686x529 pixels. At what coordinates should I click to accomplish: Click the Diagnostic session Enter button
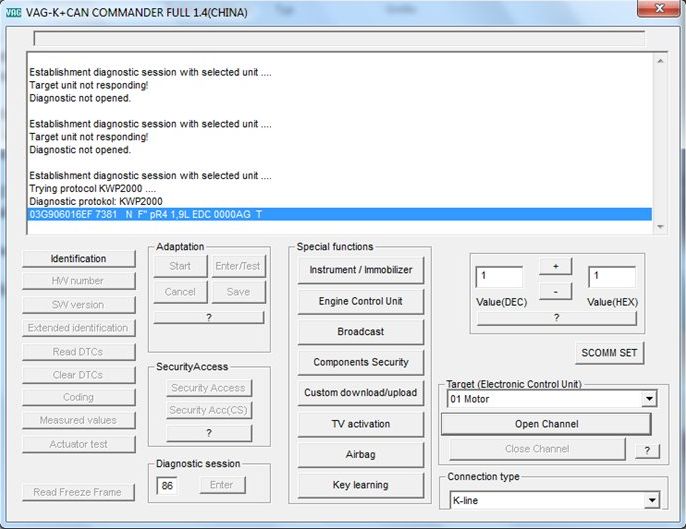[222, 485]
